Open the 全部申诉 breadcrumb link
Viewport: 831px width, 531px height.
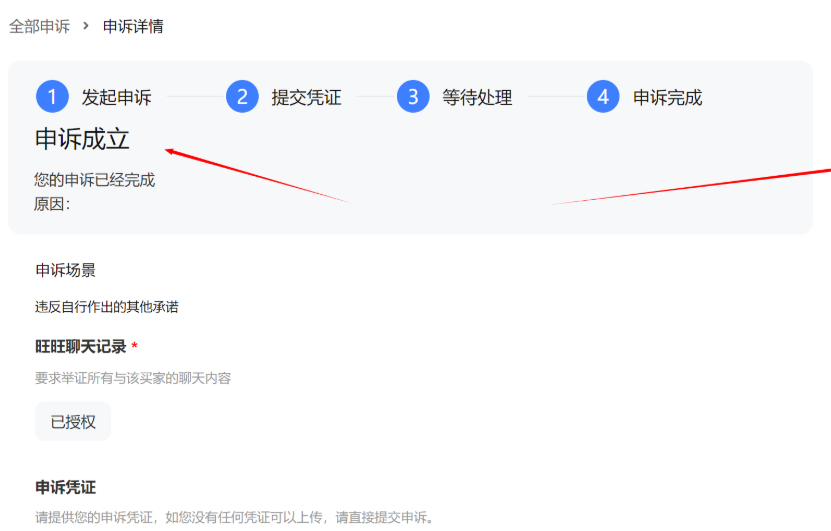pyautogui.click(x=39, y=26)
